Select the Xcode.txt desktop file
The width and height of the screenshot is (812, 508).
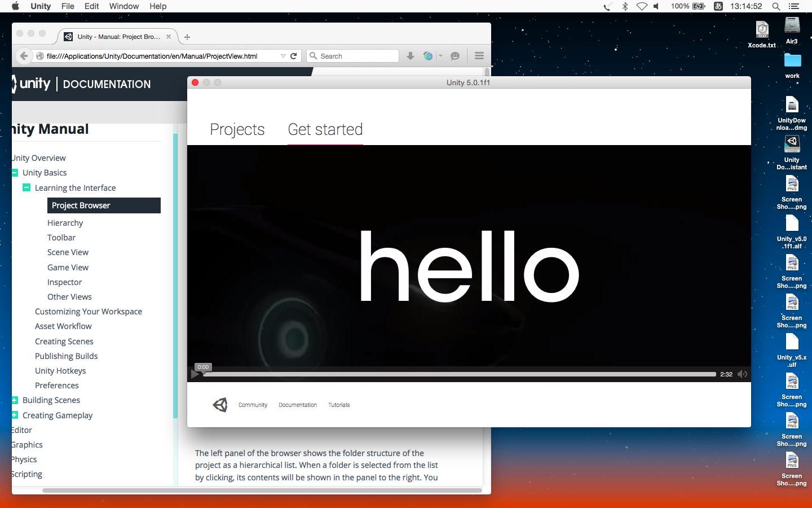762,34
